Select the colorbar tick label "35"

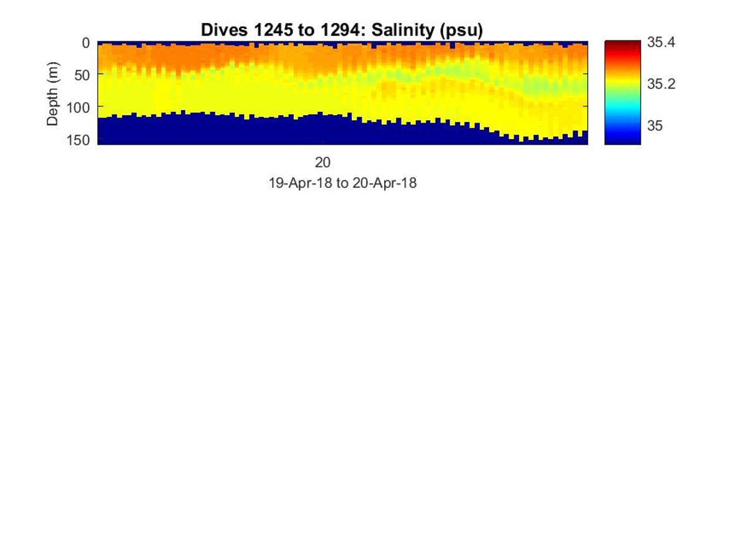click(654, 126)
